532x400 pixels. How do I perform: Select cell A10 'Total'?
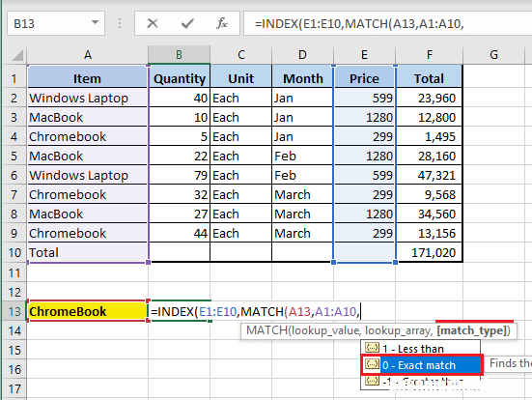(88, 252)
